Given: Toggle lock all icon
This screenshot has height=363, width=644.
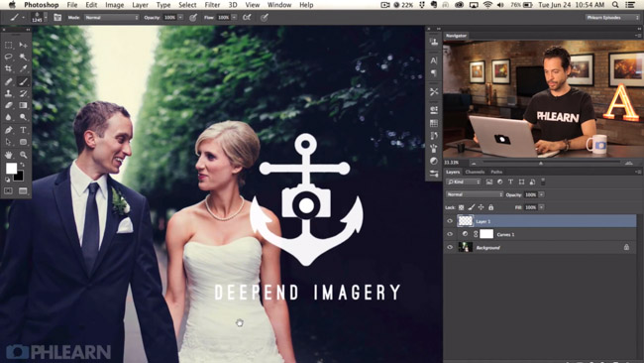Looking at the screenshot, I should tap(490, 207).
